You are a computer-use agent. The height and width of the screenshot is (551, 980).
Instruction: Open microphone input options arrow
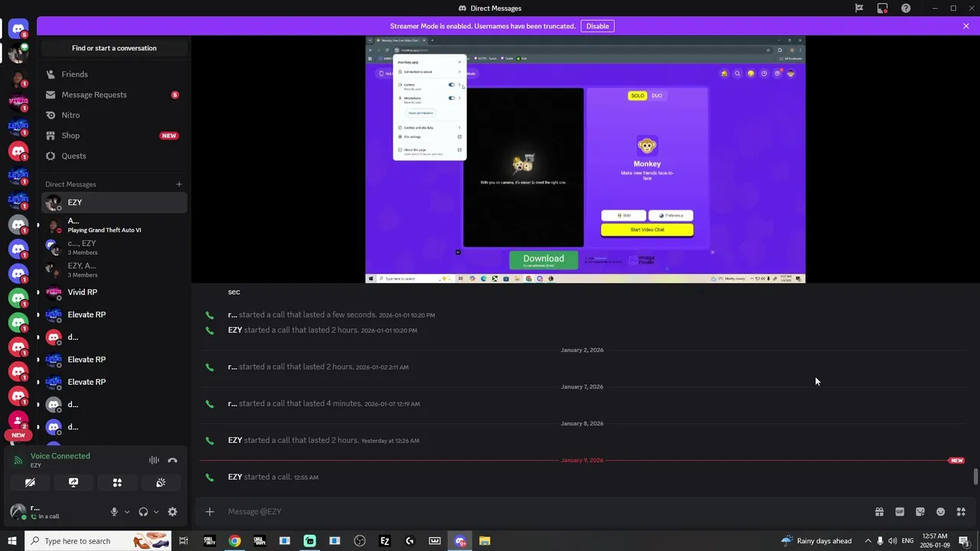[126, 512]
